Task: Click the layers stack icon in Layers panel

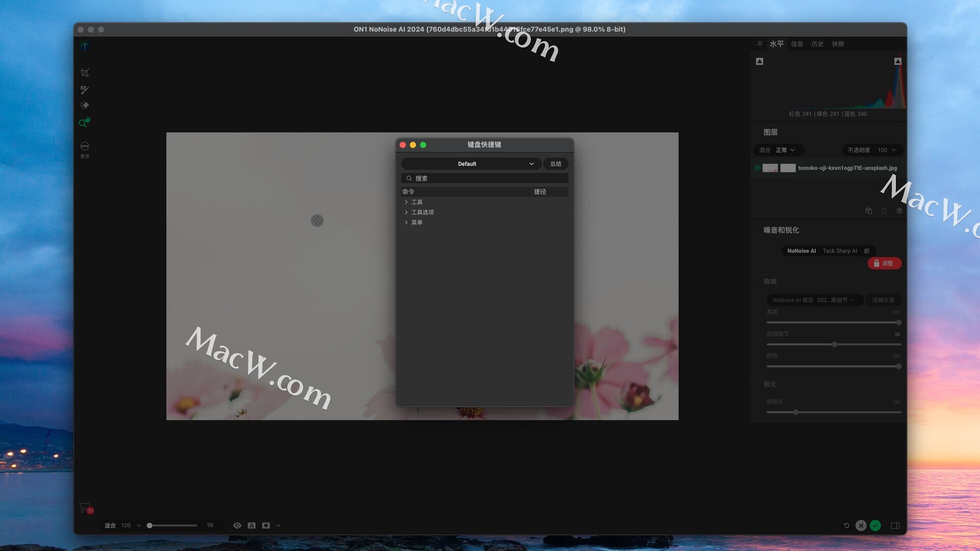Action: (x=899, y=211)
